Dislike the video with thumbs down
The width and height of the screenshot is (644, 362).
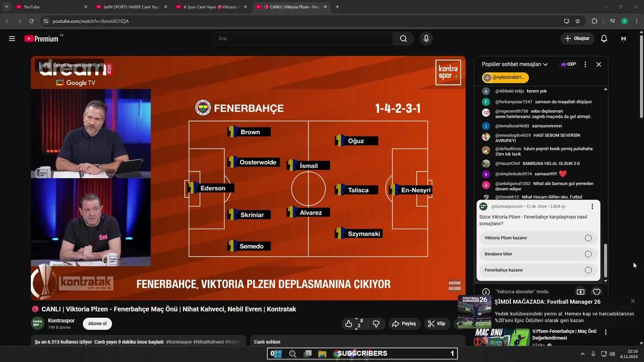376,324
